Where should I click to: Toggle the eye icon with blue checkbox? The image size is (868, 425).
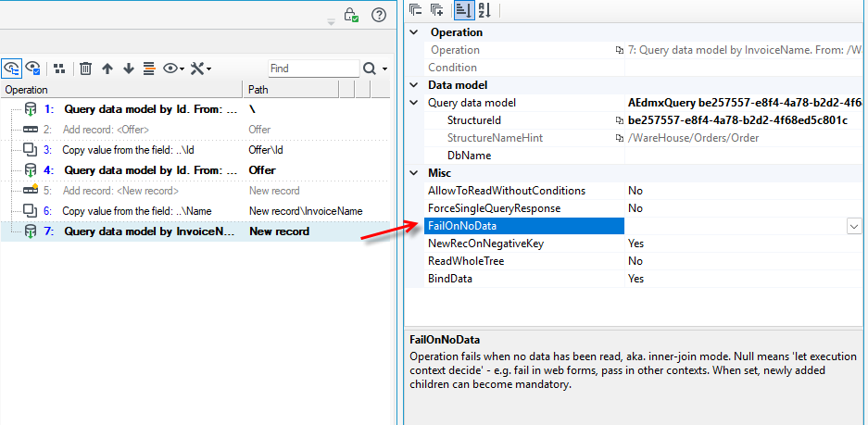32,69
